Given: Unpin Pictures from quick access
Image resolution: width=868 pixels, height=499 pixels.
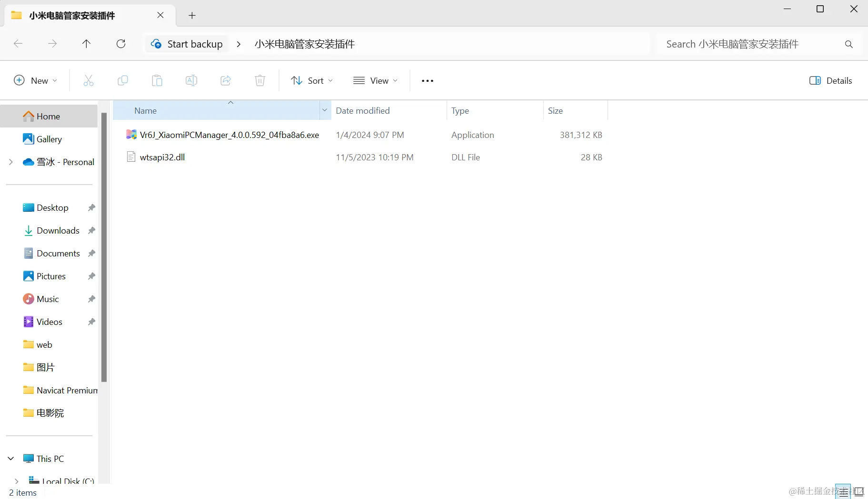Looking at the screenshot, I should (x=91, y=276).
